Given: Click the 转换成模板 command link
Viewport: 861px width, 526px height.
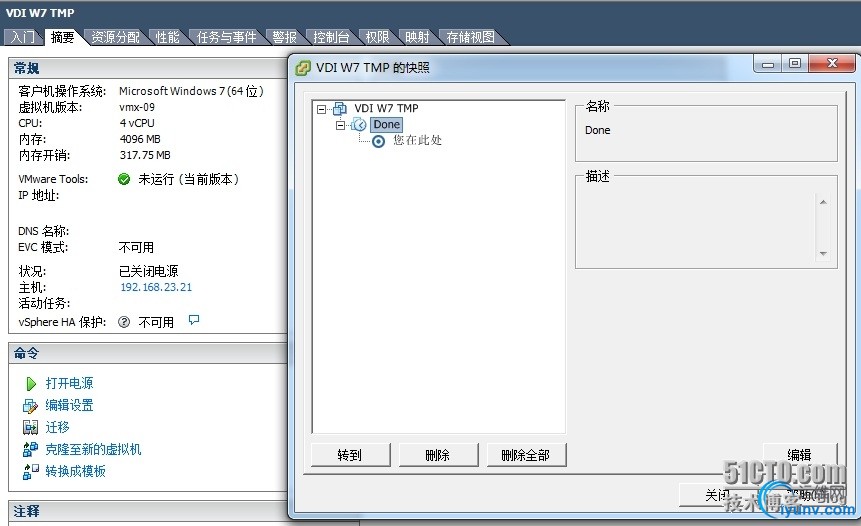Looking at the screenshot, I should (75, 471).
